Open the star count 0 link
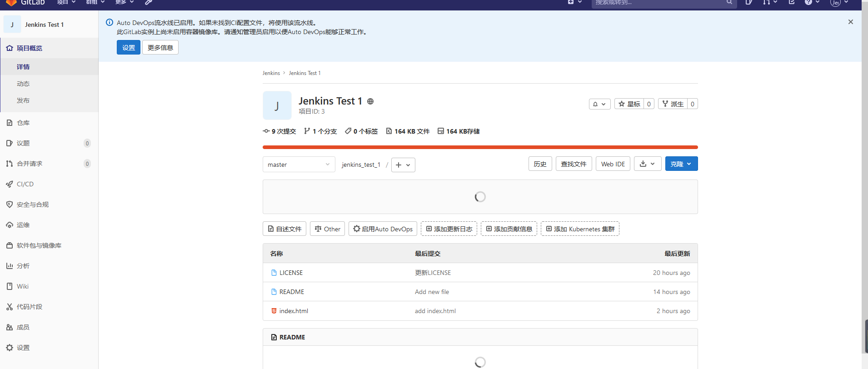Viewport: 868px width, 369px height. coord(649,104)
